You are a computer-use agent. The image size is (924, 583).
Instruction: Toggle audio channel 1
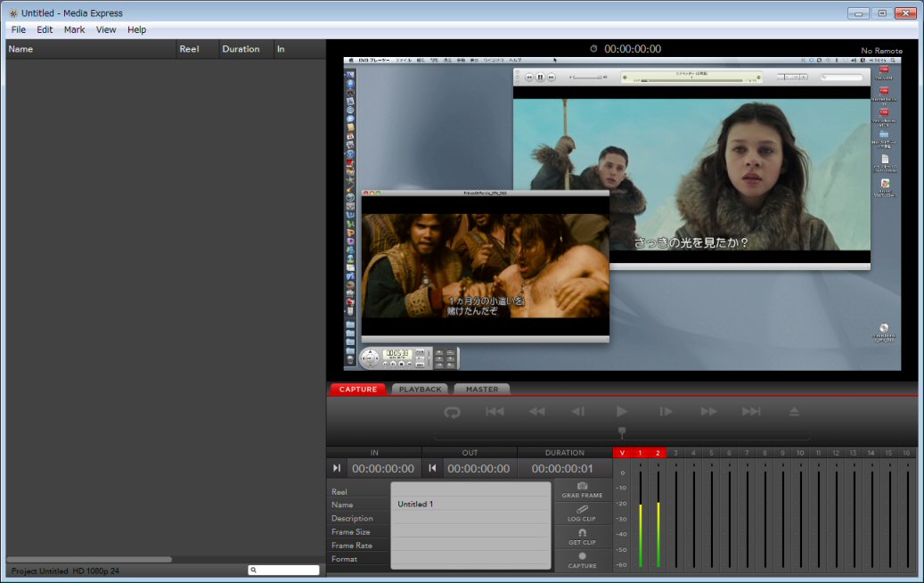click(640, 453)
